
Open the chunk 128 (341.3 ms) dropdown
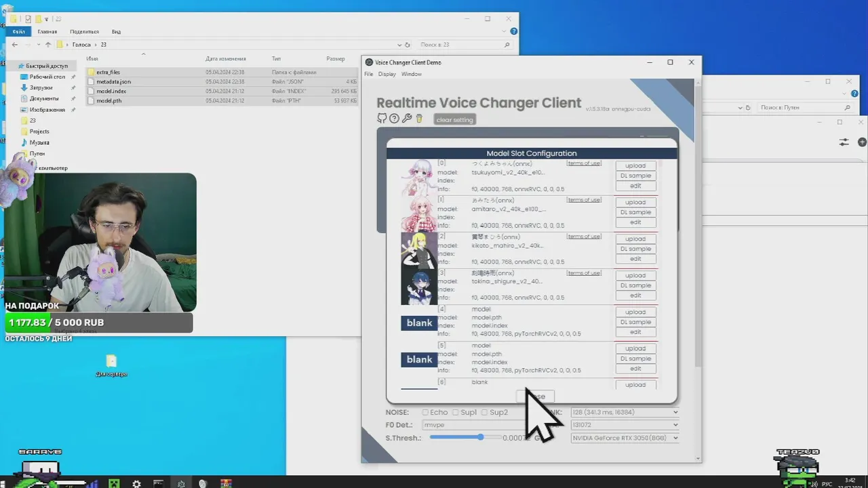coord(625,412)
